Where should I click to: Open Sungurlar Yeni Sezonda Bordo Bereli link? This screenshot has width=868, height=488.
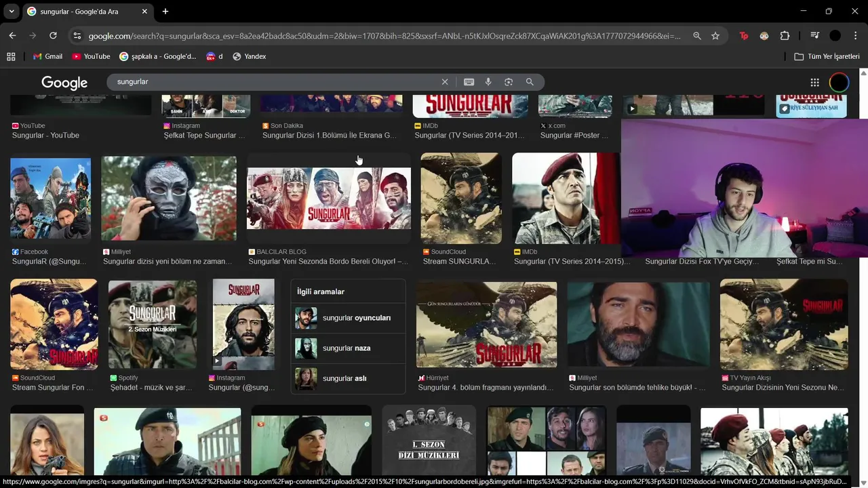328,262
